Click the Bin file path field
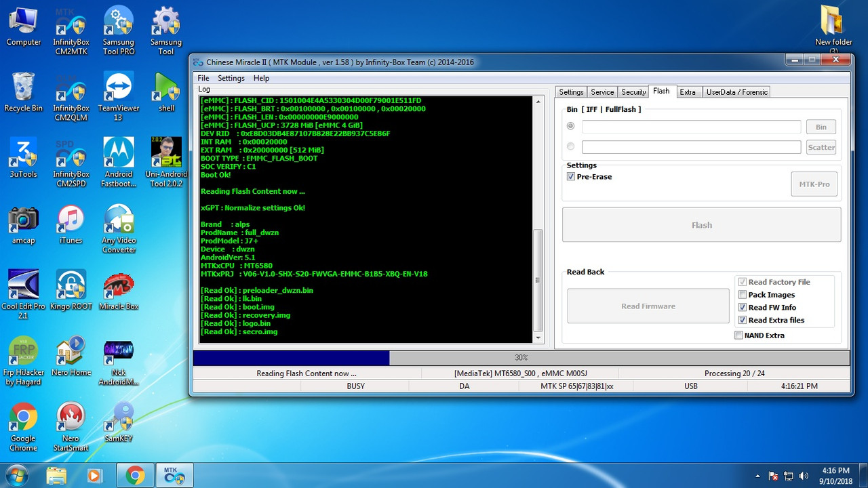868x488 pixels. [691, 127]
